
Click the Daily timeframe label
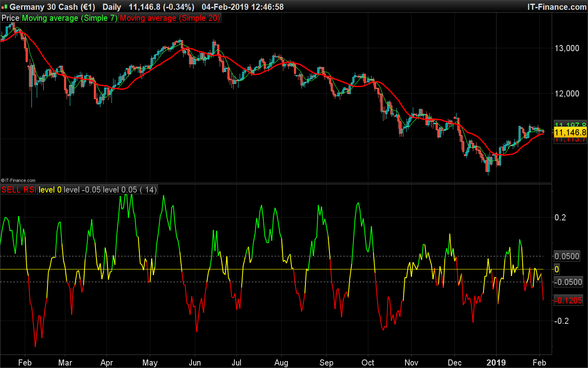111,7
